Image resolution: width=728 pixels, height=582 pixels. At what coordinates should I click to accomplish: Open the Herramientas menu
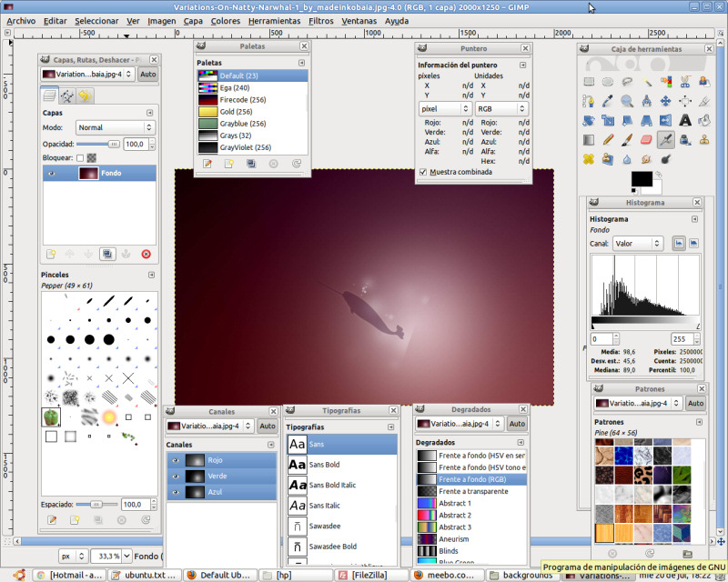274,21
